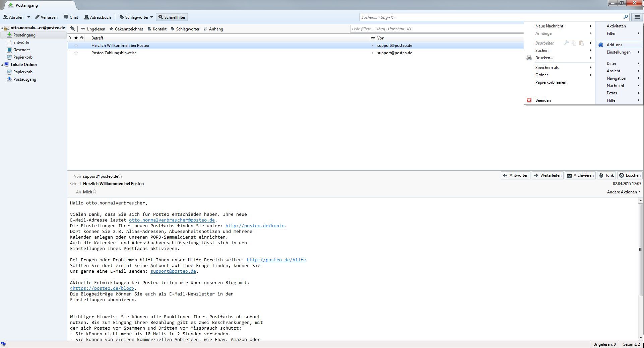
Task: Star the Posteo Zahlungshinweise message
Action: [76, 53]
